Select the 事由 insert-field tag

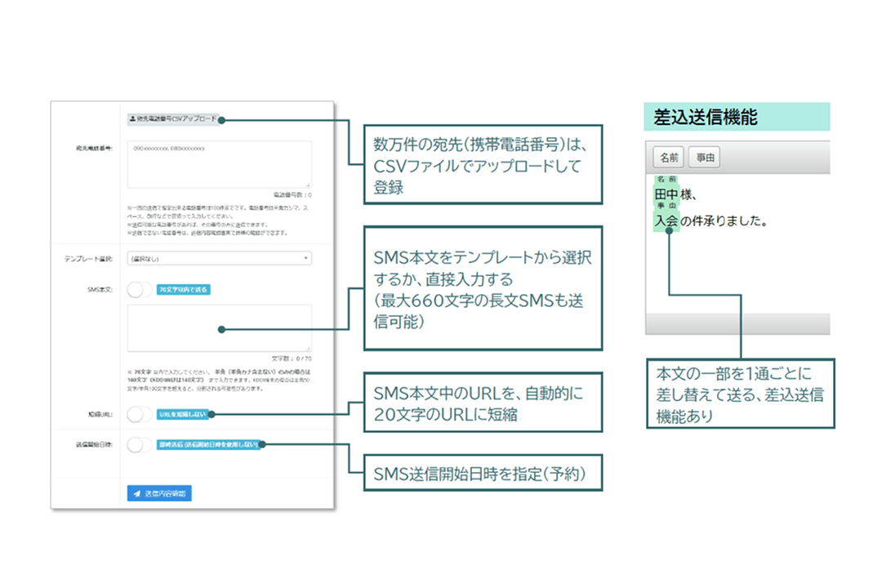[704, 157]
